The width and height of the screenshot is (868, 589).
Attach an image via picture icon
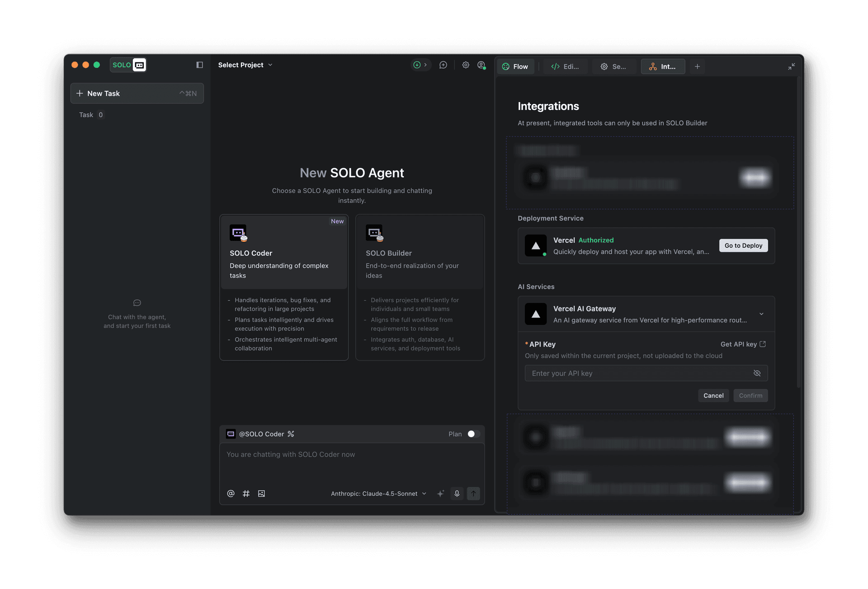click(261, 494)
